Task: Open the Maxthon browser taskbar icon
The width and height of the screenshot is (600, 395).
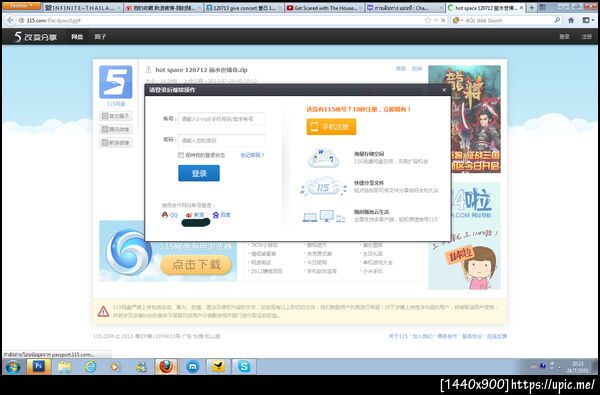Action: coord(192,367)
